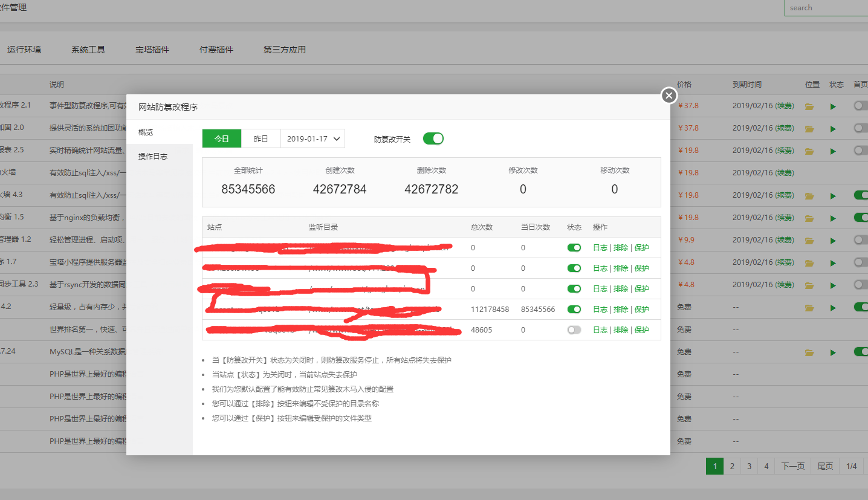Switch to 概览 tab in dialog
Image resolution: width=868 pixels, height=500 pixels.
point(160,132)
